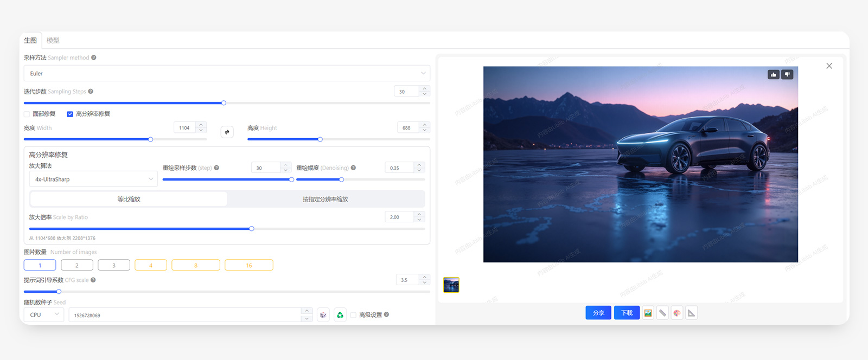Open the Euler sampler method dropdown

[226, 73]
